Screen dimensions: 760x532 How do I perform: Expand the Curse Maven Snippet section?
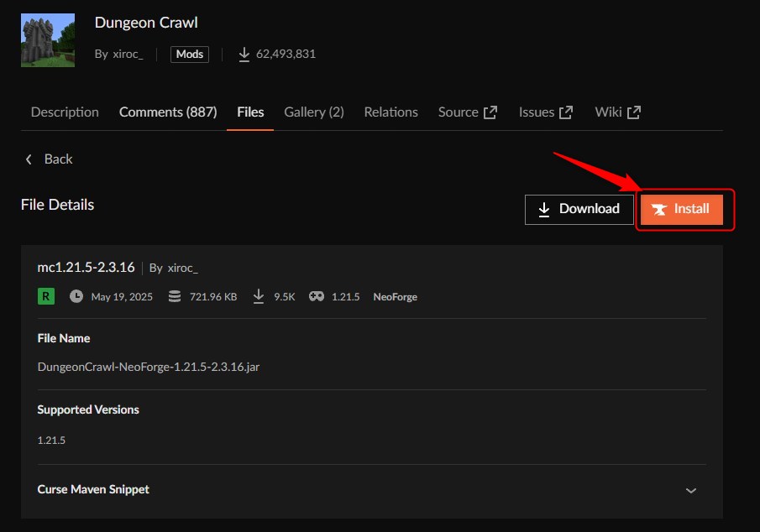coord(372,490)
